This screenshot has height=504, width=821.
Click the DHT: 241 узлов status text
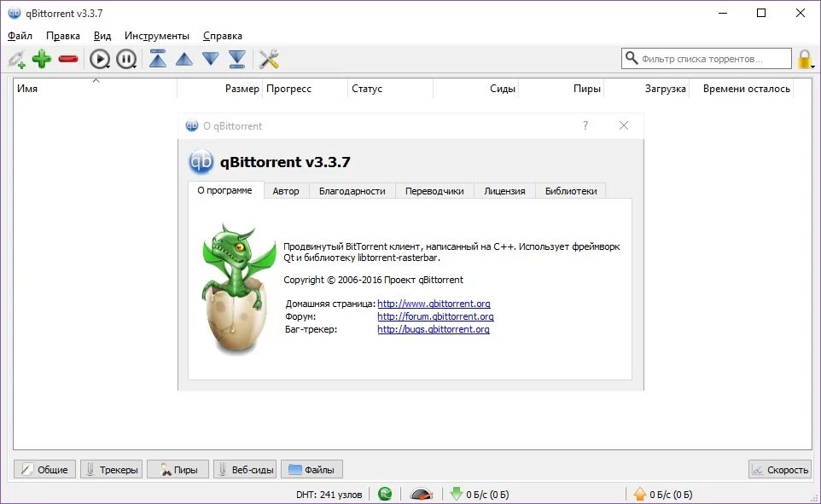[x=329, y=494]
